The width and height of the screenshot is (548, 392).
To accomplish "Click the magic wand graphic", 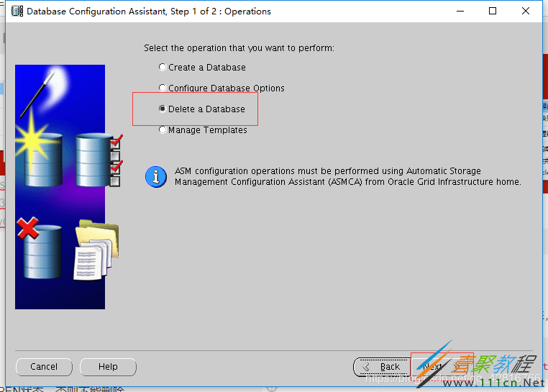I will [x=37, y=94].
